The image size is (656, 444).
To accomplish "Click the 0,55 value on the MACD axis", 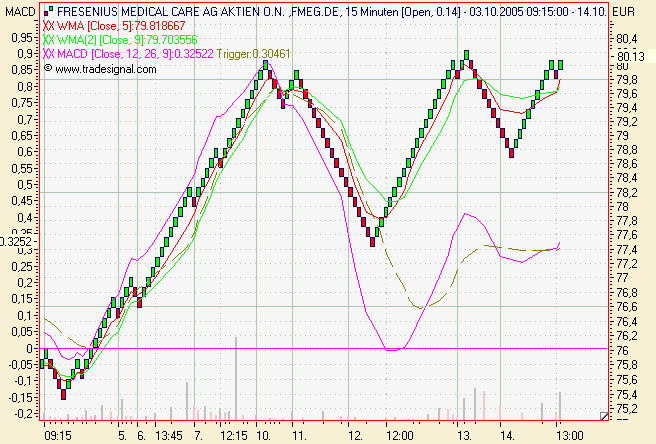I will [24, 169].
